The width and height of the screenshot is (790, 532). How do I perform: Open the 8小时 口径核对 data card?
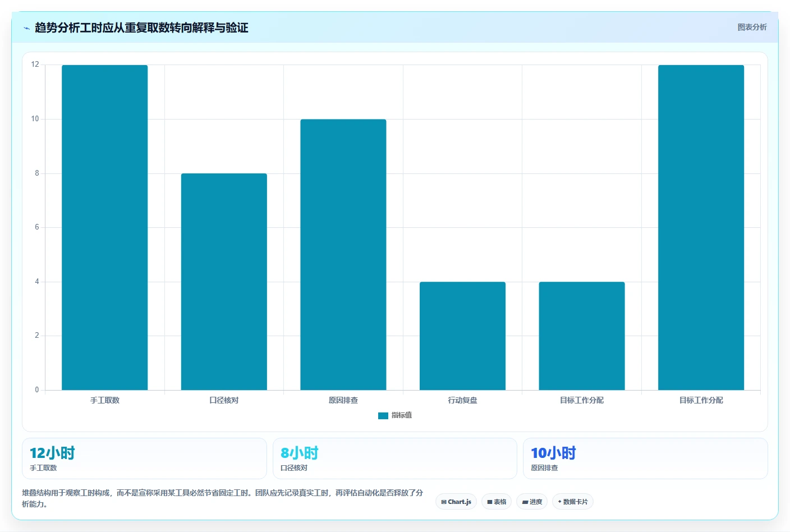tap(394, 458)
